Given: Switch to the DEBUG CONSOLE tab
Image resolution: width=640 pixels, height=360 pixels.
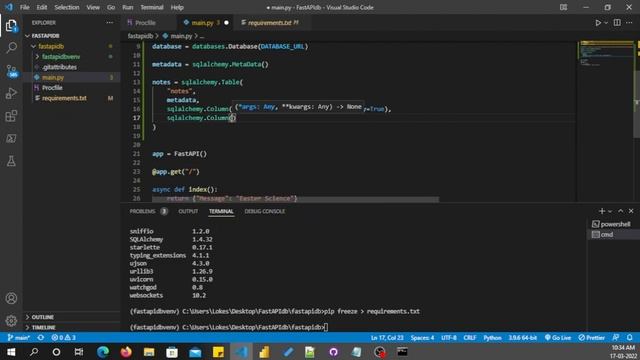Looking at the screenshot, I should point(264,211).
